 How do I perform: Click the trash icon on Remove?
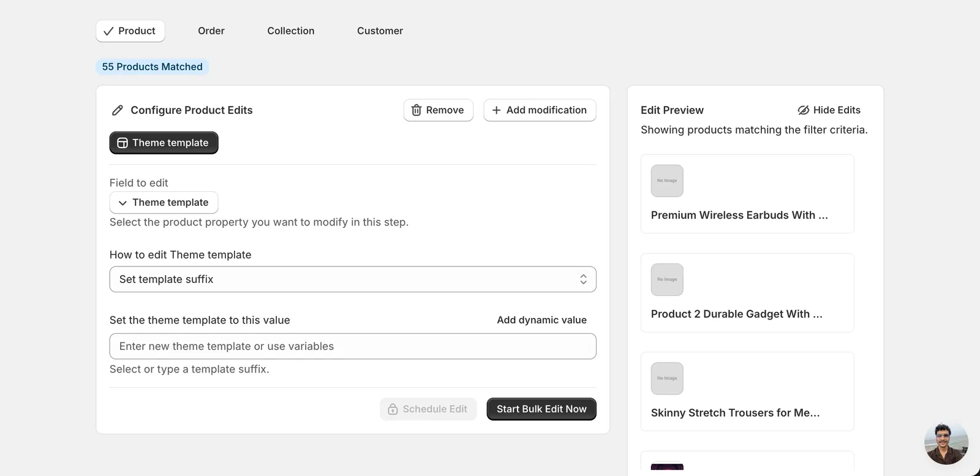[x=417, y=110]
